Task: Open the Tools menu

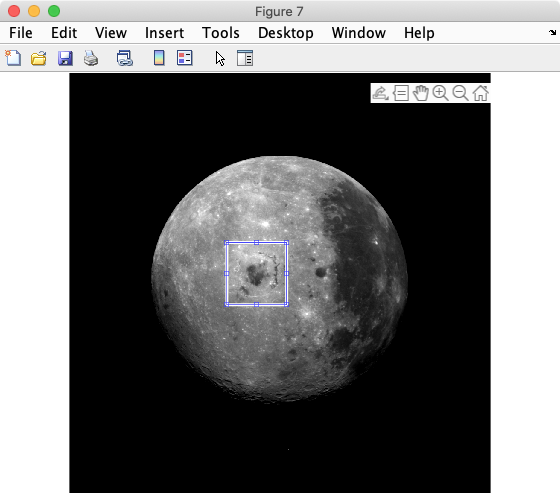Action: tap(221, 33)
